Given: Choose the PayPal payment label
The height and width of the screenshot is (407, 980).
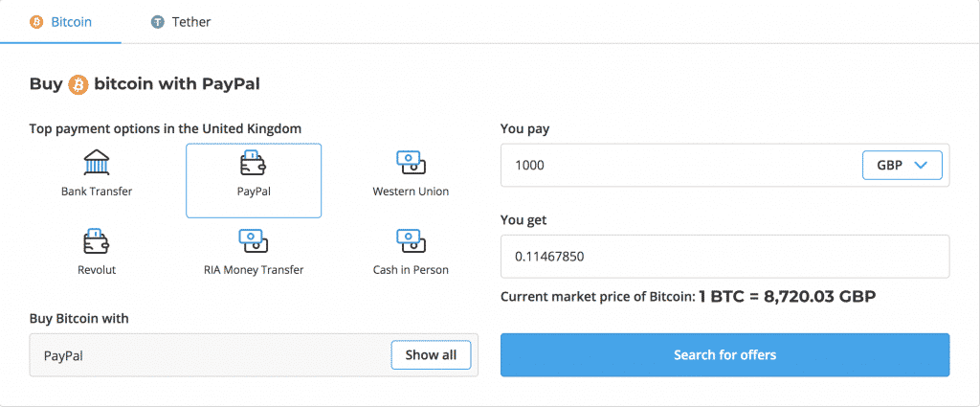Looking at the screenshot, I should click(253, 192).
